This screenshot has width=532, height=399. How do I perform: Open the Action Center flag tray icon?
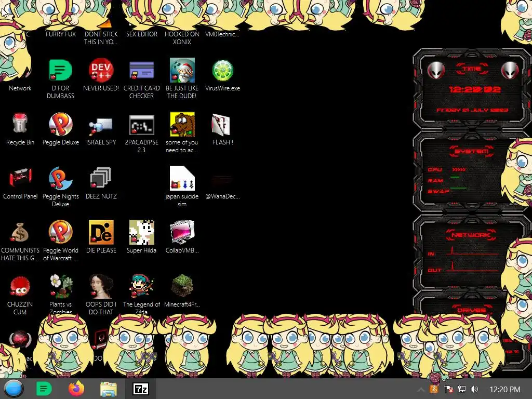(x=448, y=389)
